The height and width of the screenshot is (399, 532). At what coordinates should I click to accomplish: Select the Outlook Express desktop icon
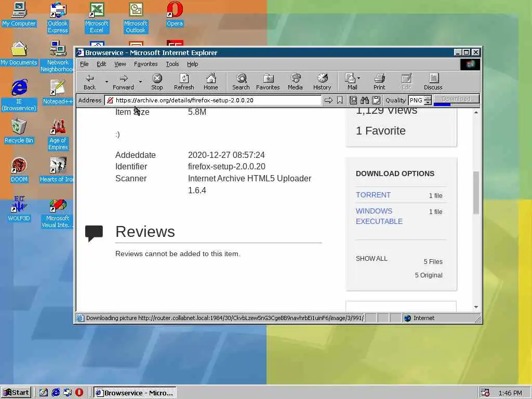point(58,18)
